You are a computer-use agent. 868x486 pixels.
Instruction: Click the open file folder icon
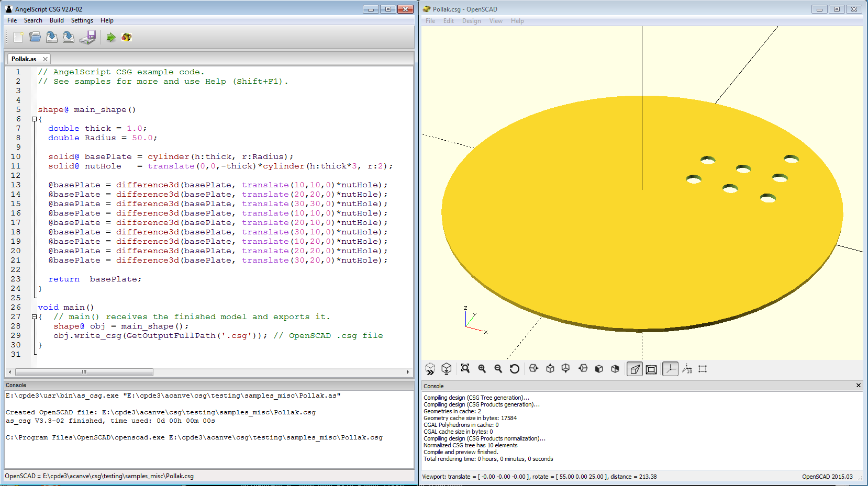(x=35, y=37)
